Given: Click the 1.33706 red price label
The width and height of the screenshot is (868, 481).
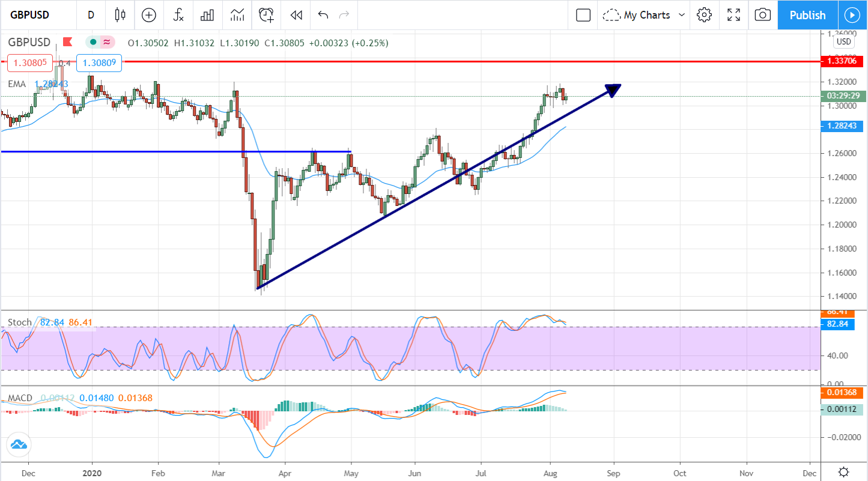Looking at the screenshot, I should coord(842,61).
